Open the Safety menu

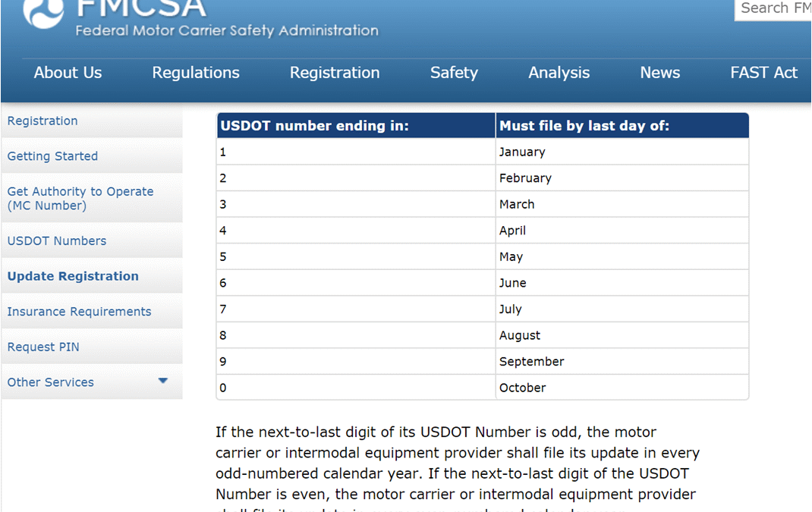[454, 72]
